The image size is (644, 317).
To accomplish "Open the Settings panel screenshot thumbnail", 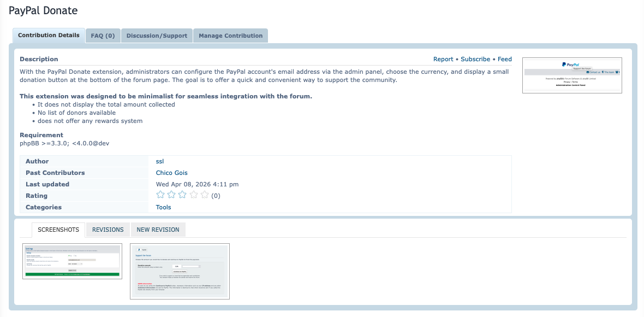I will [x=72, y=261].
